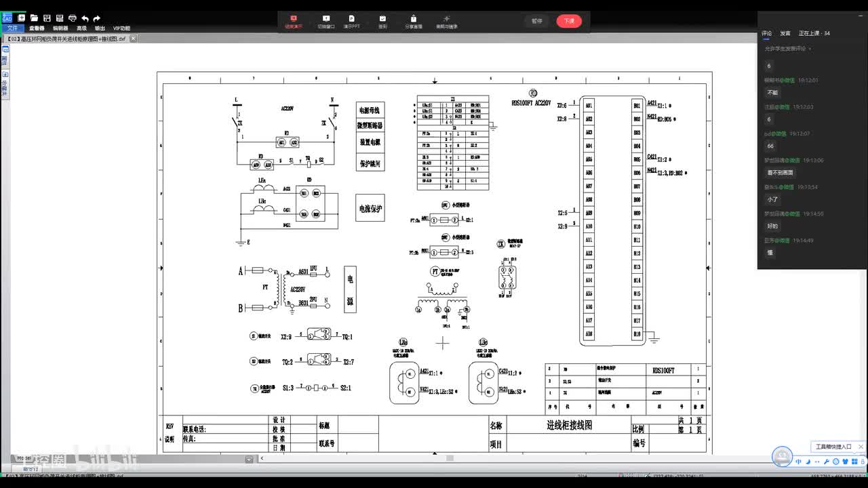Open the 高级 menu tab
Viewport: 868px width, 488px height.
point(81,28)
